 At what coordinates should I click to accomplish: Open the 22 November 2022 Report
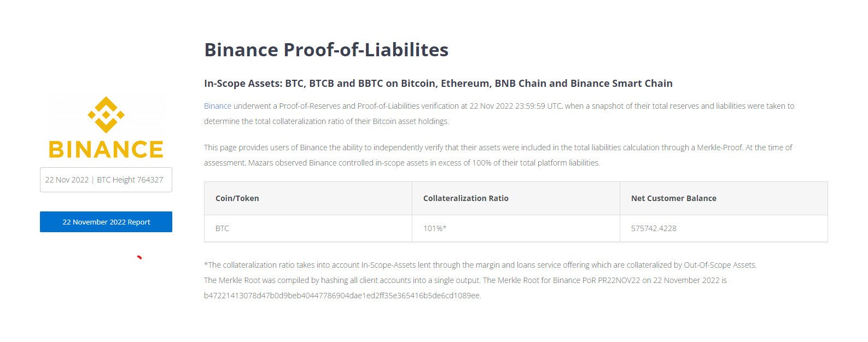[x=106, y=222]
